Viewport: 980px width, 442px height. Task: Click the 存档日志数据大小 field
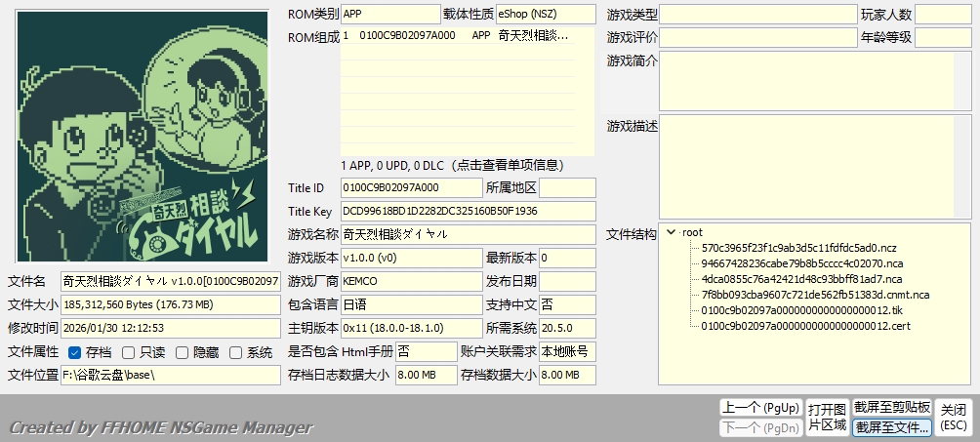(427, 375)
